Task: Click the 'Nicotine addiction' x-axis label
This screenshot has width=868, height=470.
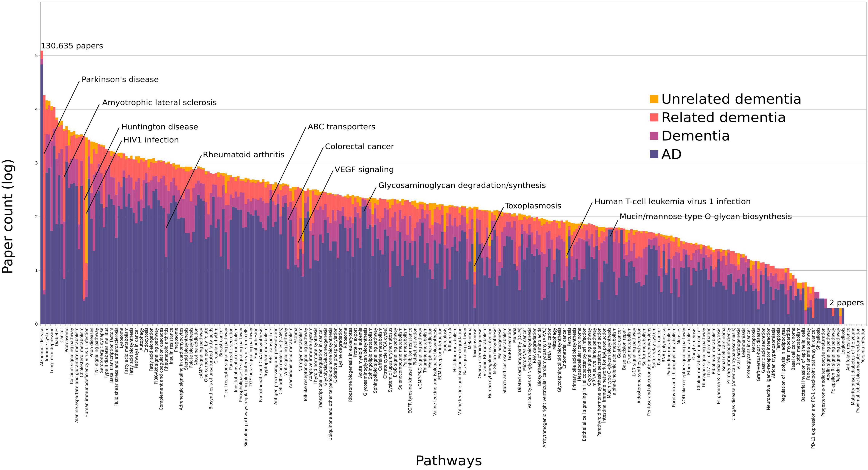Action: pos(196,347)
